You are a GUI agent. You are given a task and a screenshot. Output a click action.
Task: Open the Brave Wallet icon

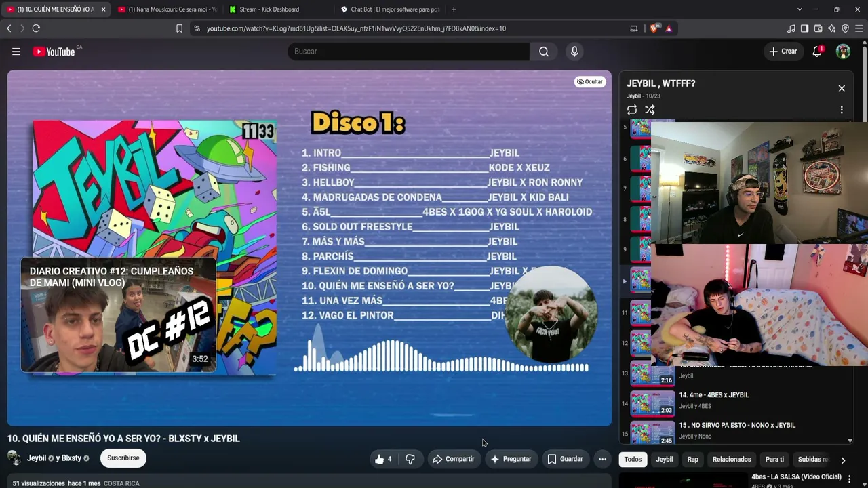tap(818, 28)
